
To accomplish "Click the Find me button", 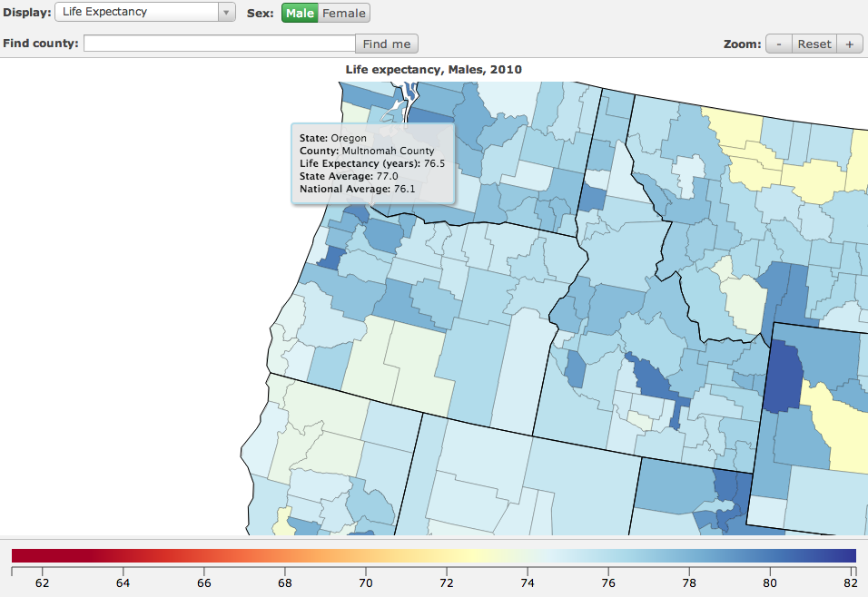I will click(386, 44).
